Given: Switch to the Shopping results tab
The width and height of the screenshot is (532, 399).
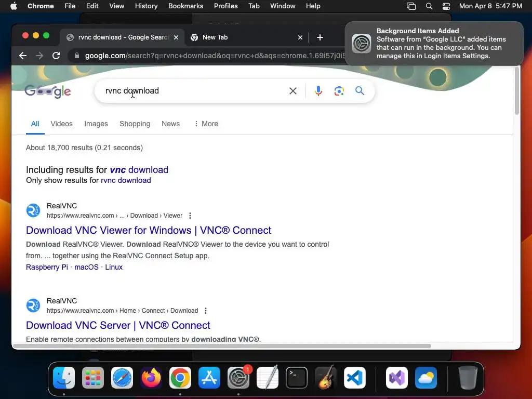Looking at the screenshot, I should point(135,124).
